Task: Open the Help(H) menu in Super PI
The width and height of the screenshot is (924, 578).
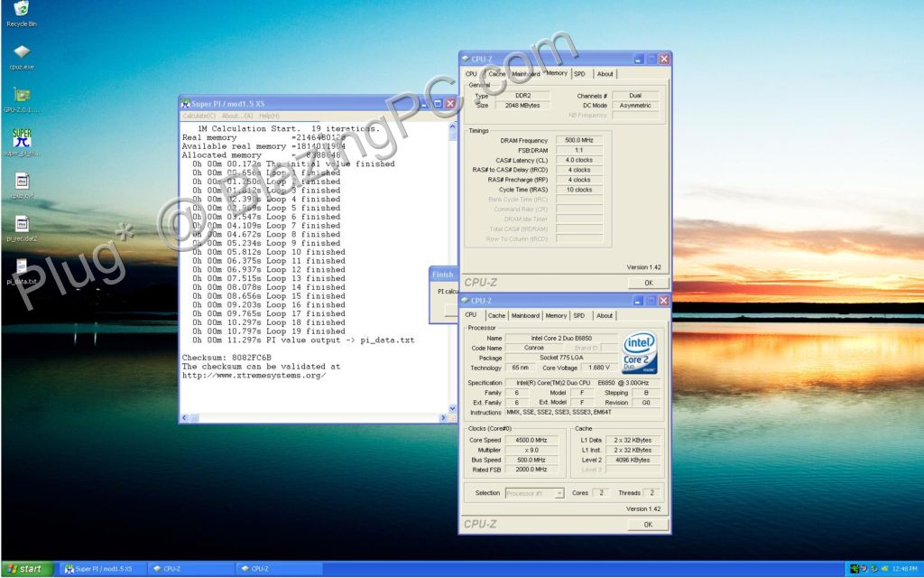Action: (x=269, y=116)
